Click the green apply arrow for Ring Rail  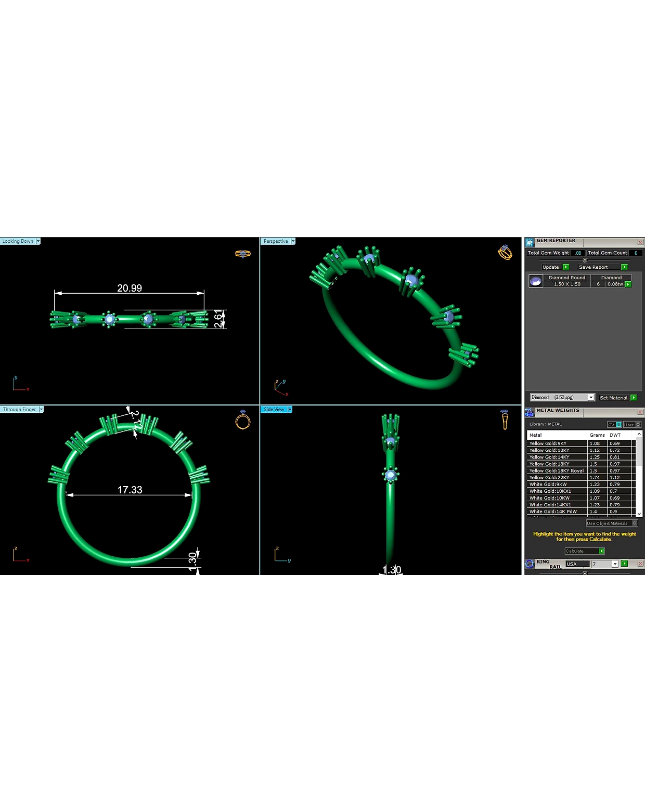pyautogui.click(x=624, y=564)
